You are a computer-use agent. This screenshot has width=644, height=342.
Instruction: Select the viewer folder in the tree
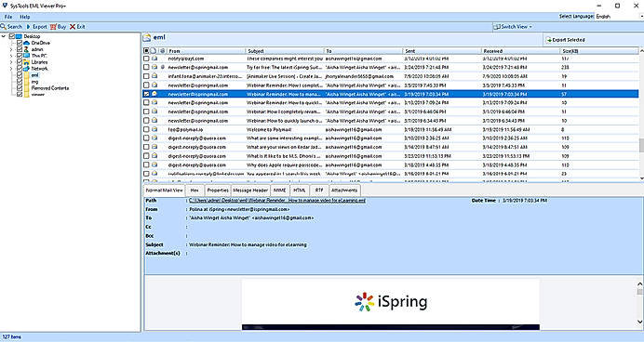coord(38,94)
